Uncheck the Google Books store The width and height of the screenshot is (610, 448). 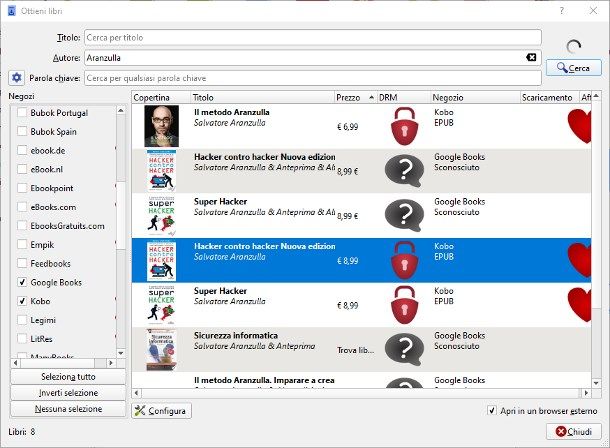(22, 282)
